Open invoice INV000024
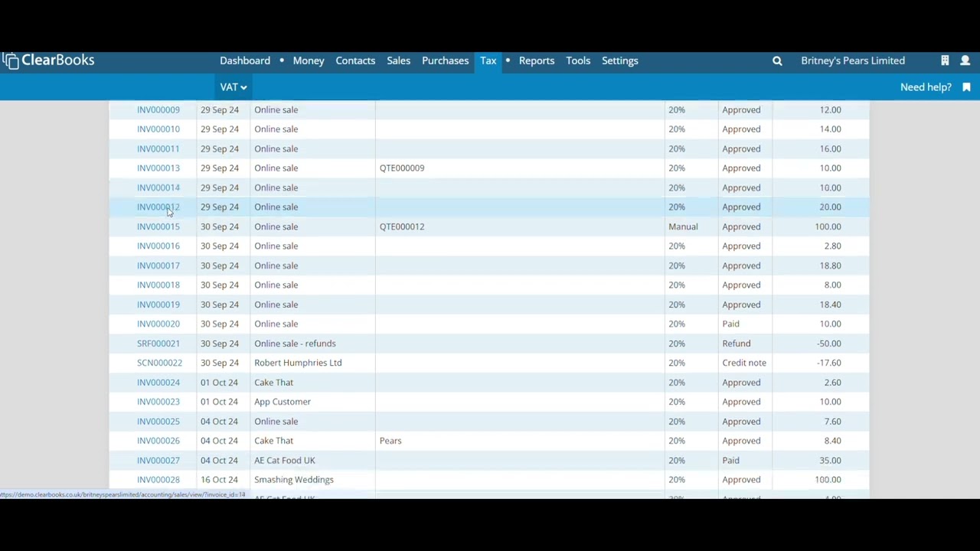 coord(158,383)
